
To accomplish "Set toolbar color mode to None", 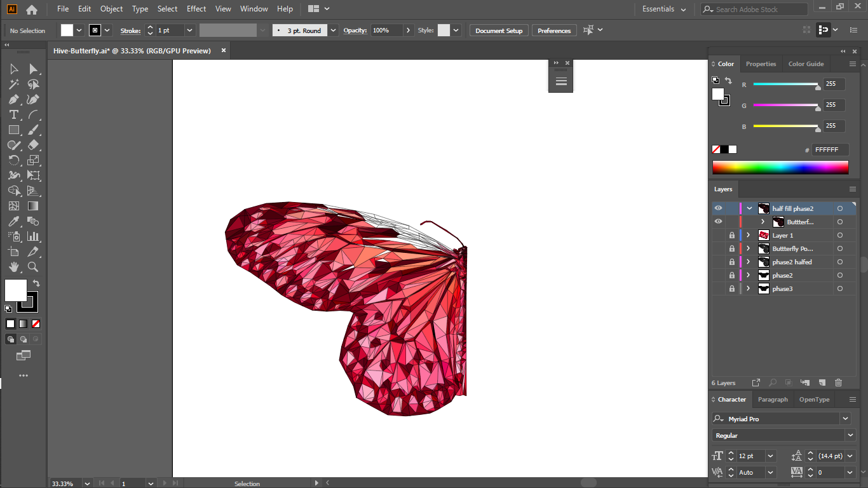I will 36,323.
